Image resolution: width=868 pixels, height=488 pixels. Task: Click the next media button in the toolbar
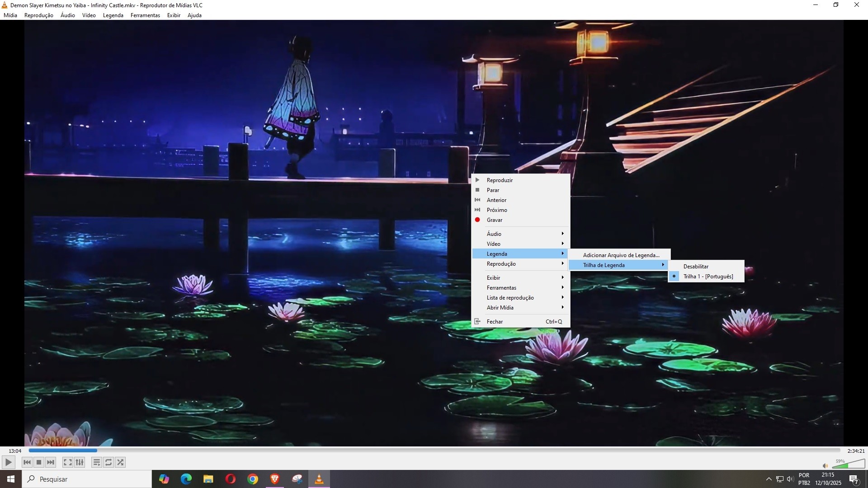pyautogui.click(x=51, y=462)
